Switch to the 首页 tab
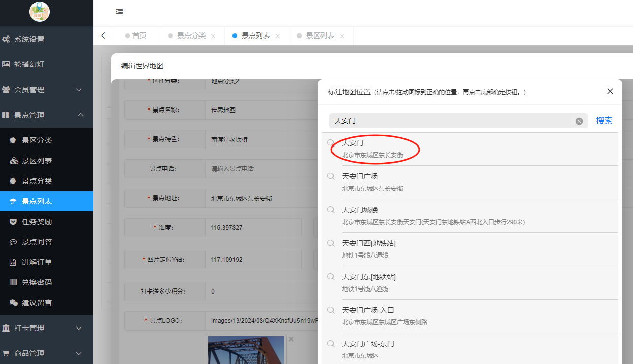Viewport: 633px width, 364px height. [139, 35]
